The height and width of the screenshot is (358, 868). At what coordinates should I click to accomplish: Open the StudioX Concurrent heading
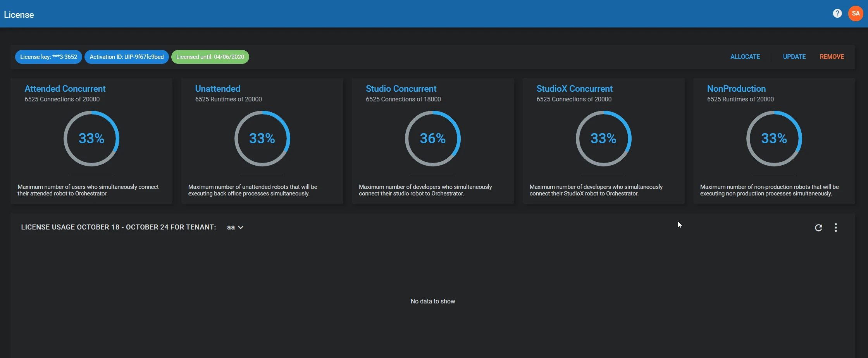click(575, 89)
